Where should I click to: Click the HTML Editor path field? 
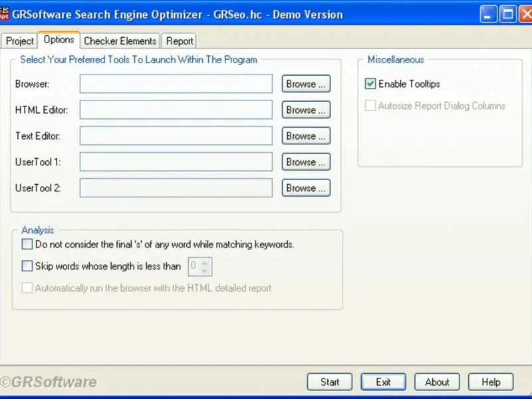click(x=176, y=110)
